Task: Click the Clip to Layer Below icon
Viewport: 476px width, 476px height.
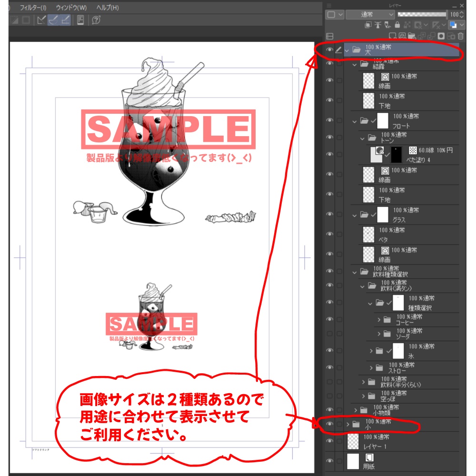Action: 367,24
